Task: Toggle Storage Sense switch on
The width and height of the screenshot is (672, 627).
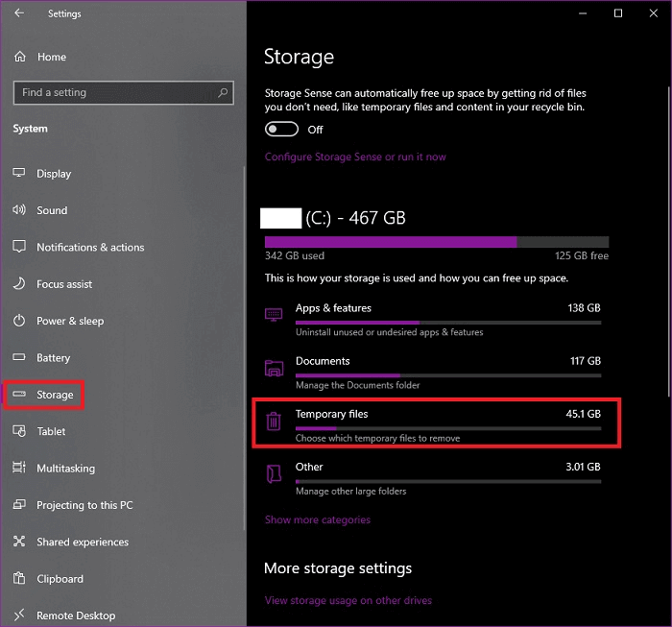Action: tap(281, 129)
